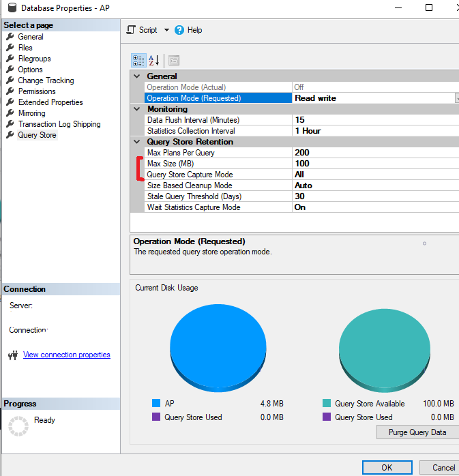Click the Alphabetical sort icon
This screenshot has height=476, width=459.
(x=154, y=61)
